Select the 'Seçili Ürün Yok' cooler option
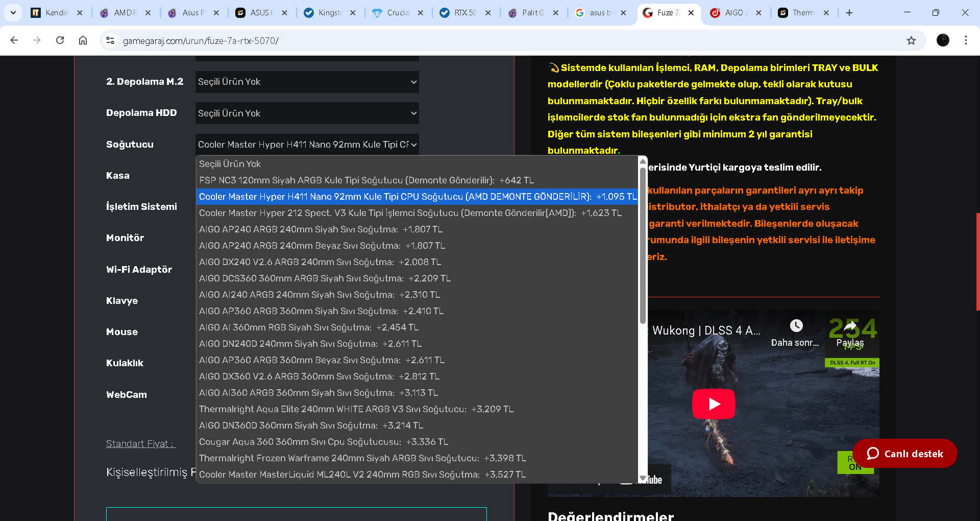980x521 pixels. 417,164
